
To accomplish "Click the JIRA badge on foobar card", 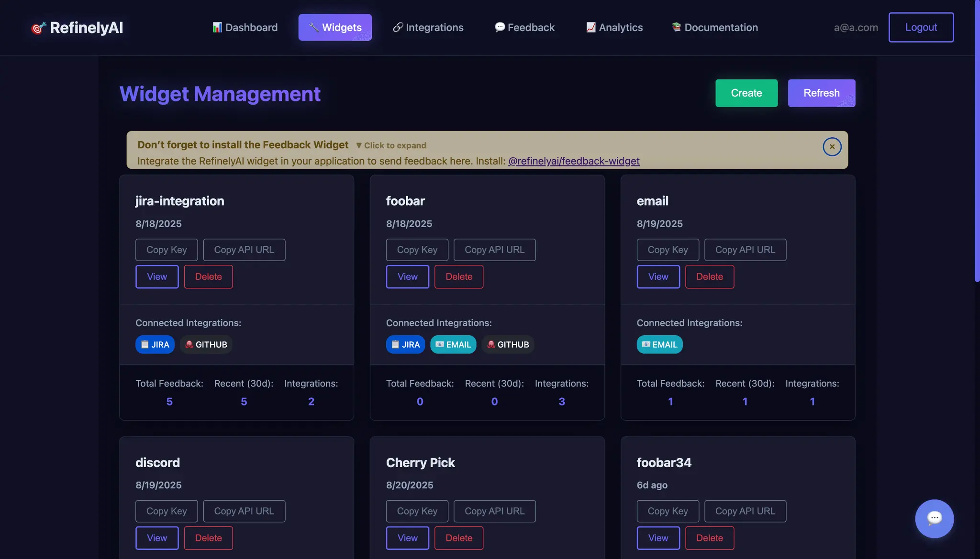I will point(405,344).
